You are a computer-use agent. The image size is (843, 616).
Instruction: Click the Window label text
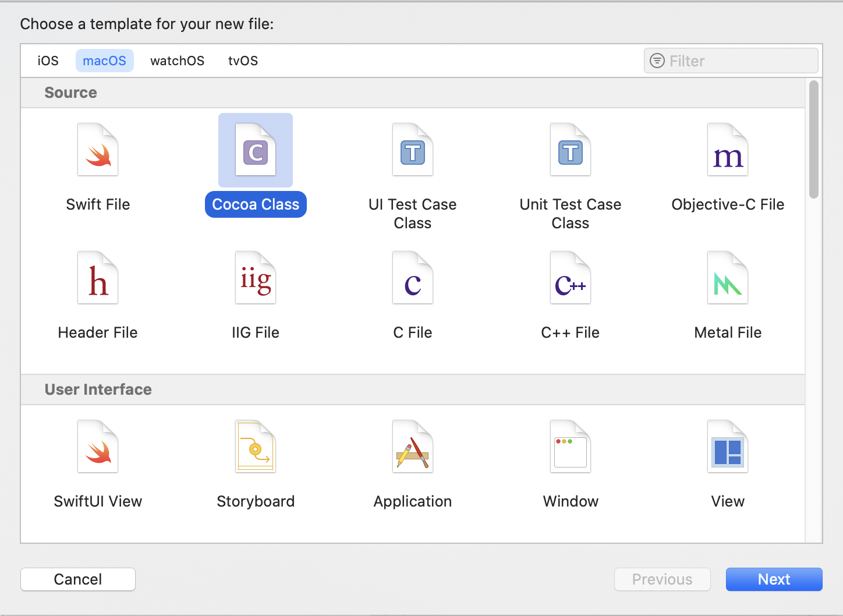click(x=571, y=501)
